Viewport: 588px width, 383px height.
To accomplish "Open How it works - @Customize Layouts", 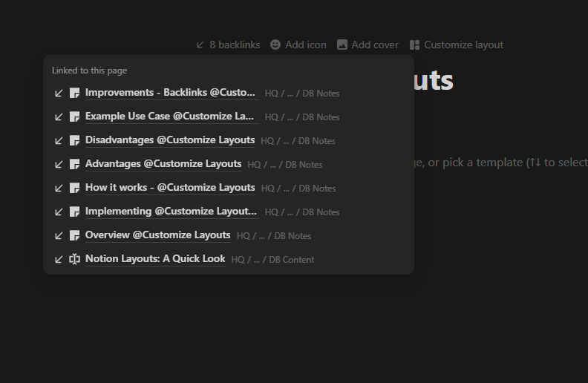I will 170,188.
